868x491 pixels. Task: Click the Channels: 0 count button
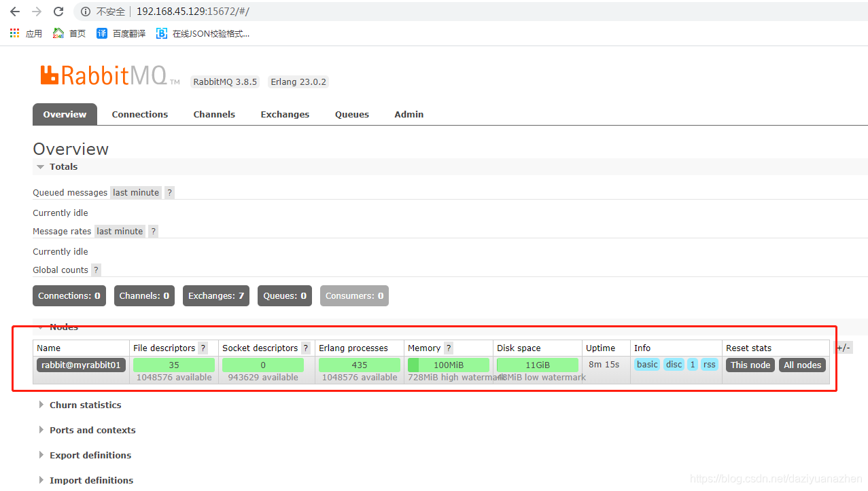click(144, 296)
